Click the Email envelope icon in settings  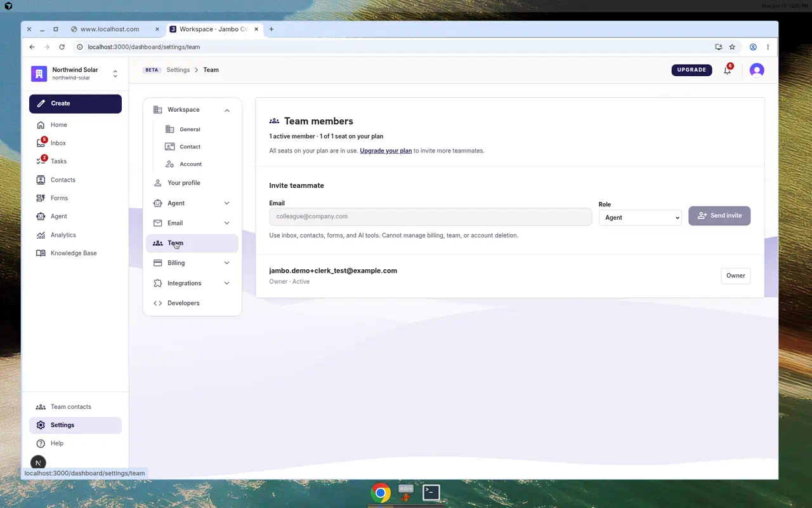tap(158, 224)
